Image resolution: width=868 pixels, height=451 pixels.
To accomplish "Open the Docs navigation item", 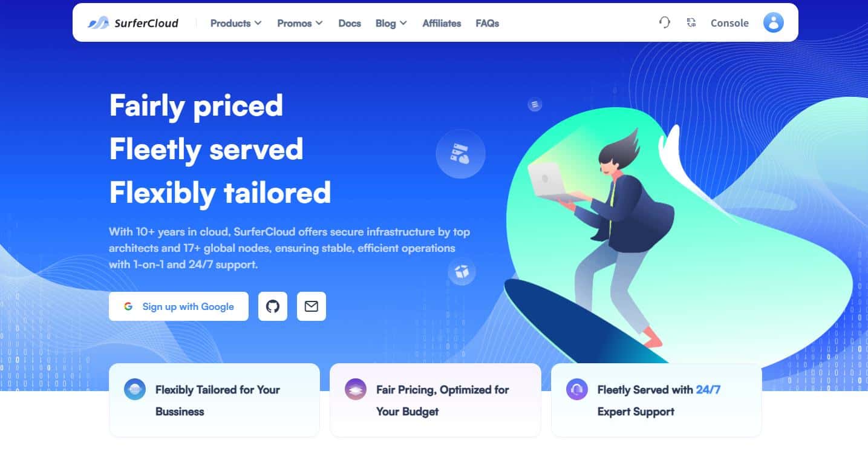I will coord(350,23).
